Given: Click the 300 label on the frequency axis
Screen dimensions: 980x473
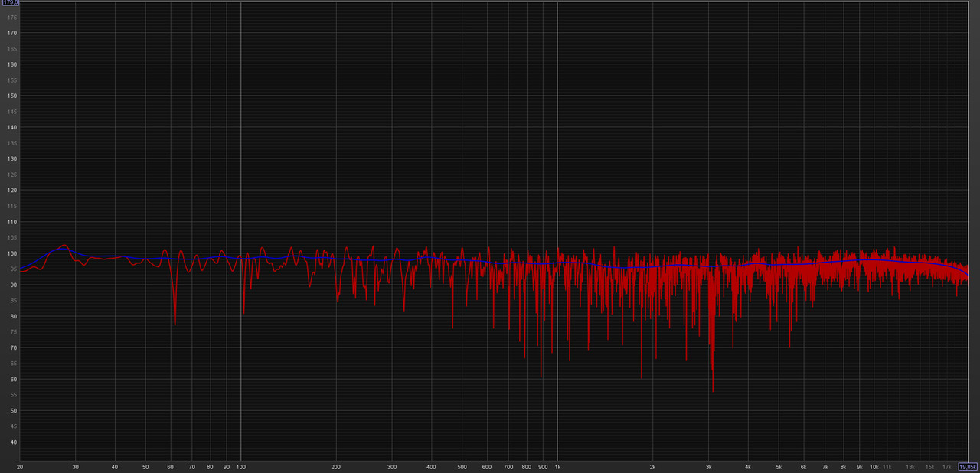Looking at the screenshot, I should click(391, 466).
